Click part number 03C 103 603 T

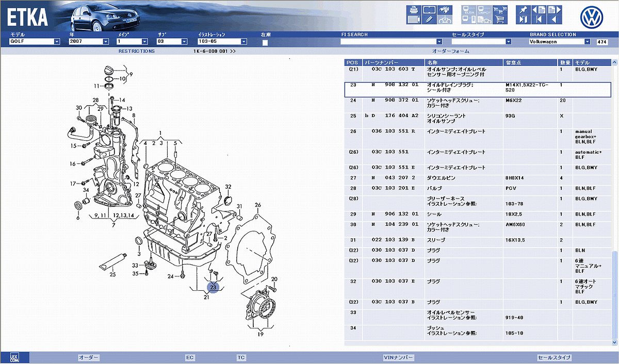(x=393, y=69)
